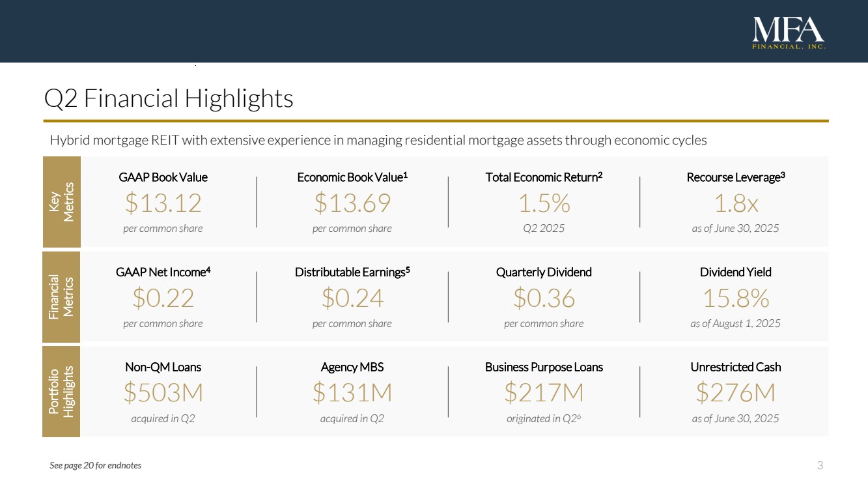Click the Non-QM Loans $503M value
The height and width of the screenshot is (488, 868).
[163, 393]
